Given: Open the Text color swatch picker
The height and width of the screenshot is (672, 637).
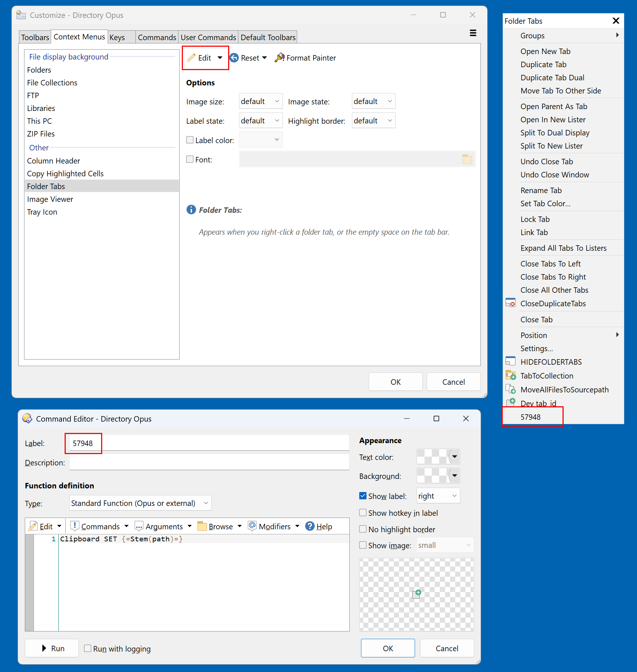Looking at the screenshot, I should point(454,457).
